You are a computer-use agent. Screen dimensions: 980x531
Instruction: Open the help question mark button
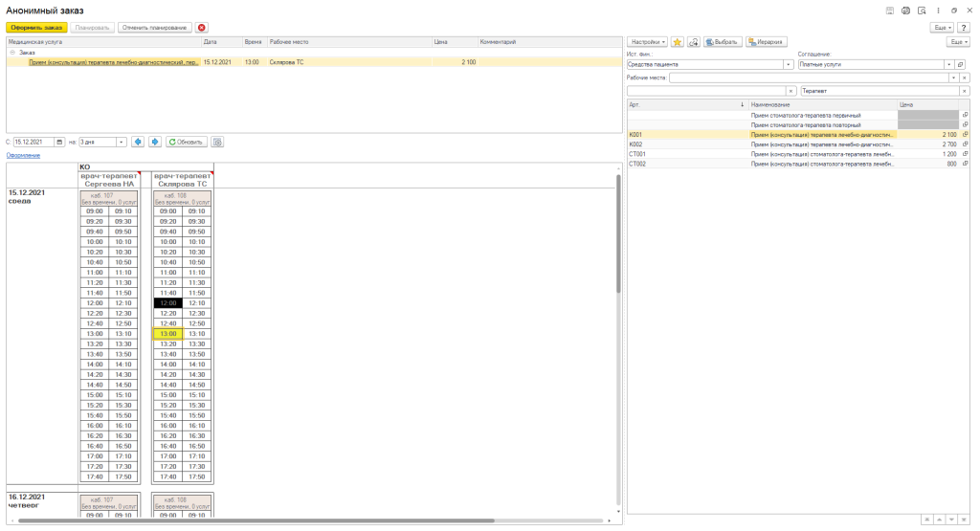964,28
